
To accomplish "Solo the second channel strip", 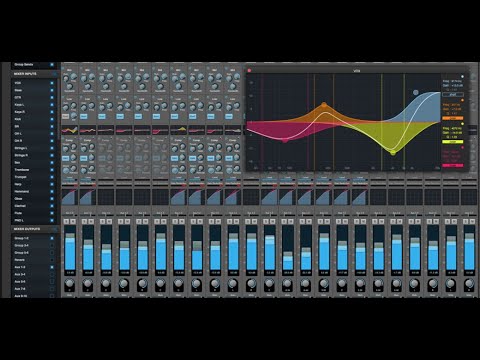I will coord(84,221).
